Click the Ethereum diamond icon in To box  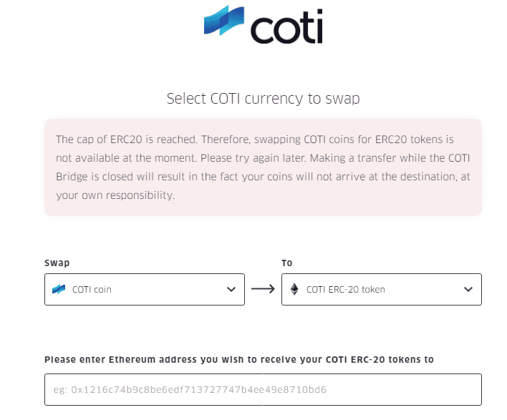tap(294, 289)
